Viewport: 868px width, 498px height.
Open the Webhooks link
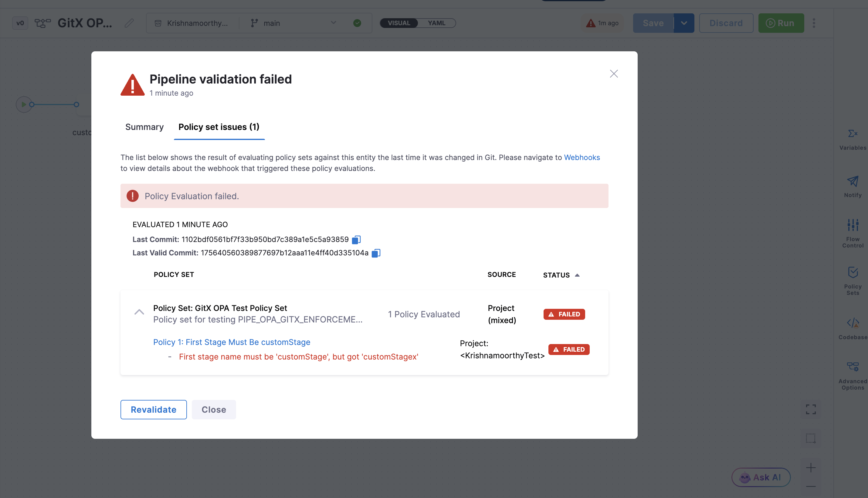581,157
